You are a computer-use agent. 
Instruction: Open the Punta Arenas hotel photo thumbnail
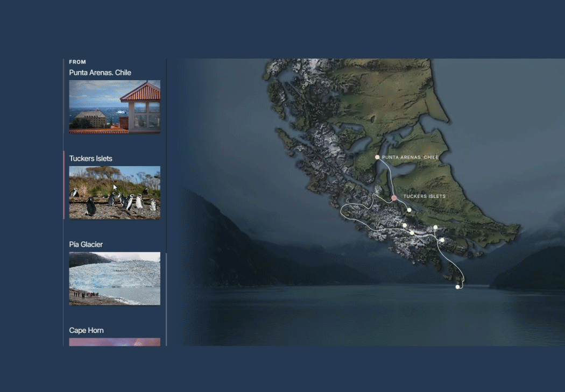(x=115, y=106)
